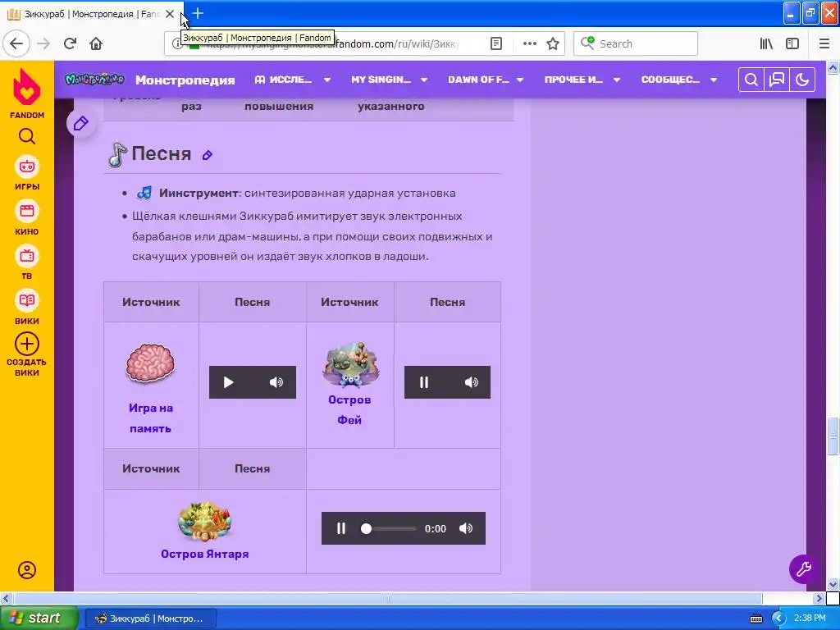Click the keyboard icon in system tray
The image size is (840, 630).
756,619
